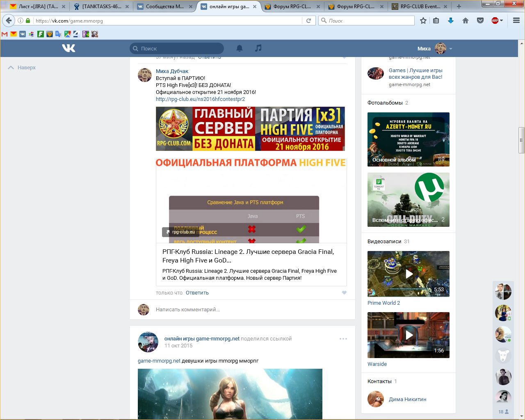Image resolution: width=525 pixels, height=420 pixels.
Task: Open the VK music note icon
Action: 258,48
